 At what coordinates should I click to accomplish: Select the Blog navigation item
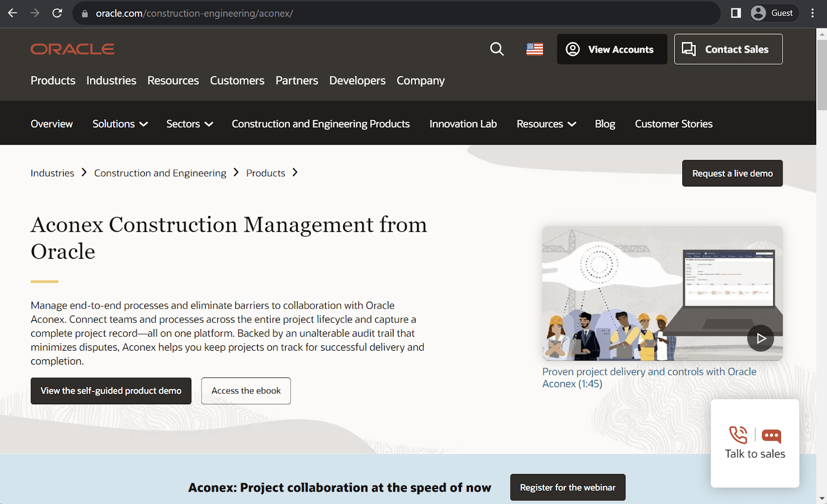coord(605,124)
